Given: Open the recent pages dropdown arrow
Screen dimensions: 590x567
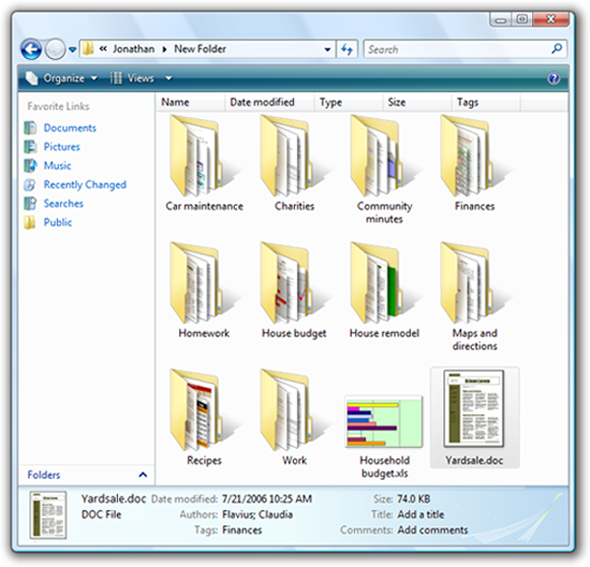Looking at the screenshot, I should pyautogui.click(x=73, y=50).
